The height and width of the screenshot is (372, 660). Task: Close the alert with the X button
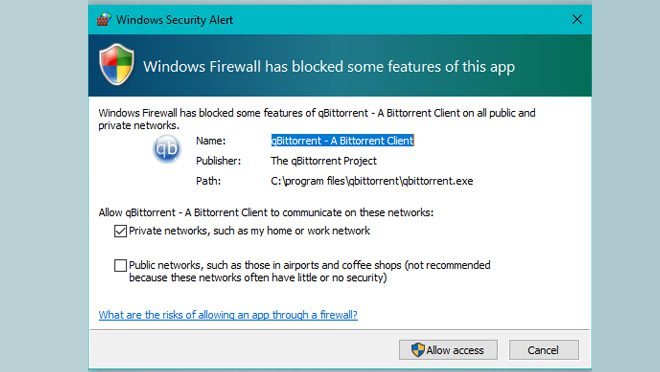coord(577,19)
